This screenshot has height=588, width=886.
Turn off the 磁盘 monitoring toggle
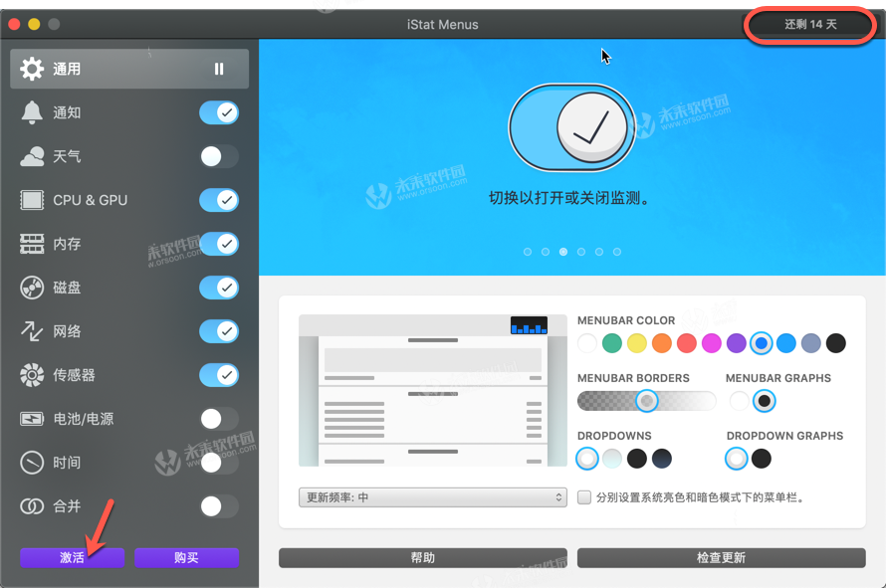pos(219,288)
